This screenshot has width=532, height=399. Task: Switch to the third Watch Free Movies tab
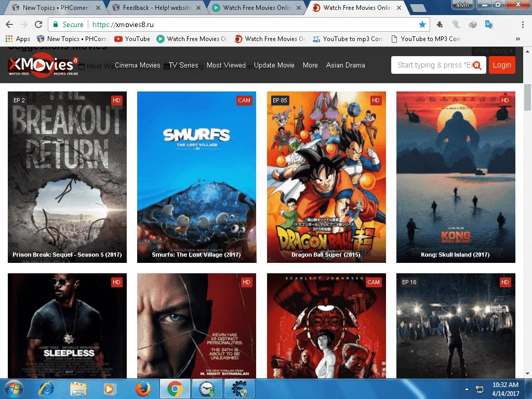pos(256,7)
